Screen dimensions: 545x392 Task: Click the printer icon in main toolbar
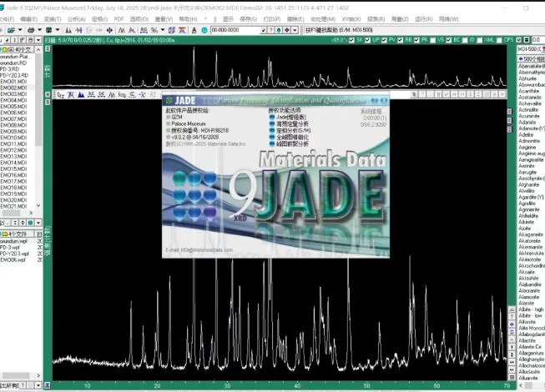[31, 30]
